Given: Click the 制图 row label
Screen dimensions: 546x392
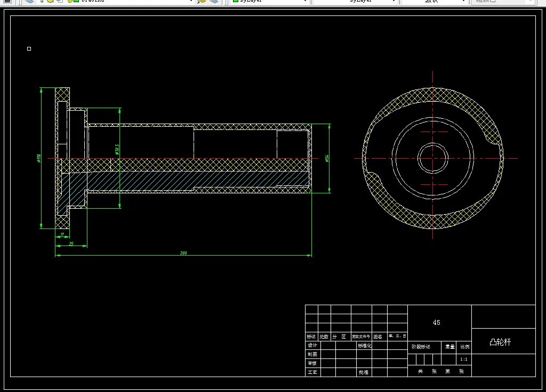Looking at the screenshot, I should [312, 354].
